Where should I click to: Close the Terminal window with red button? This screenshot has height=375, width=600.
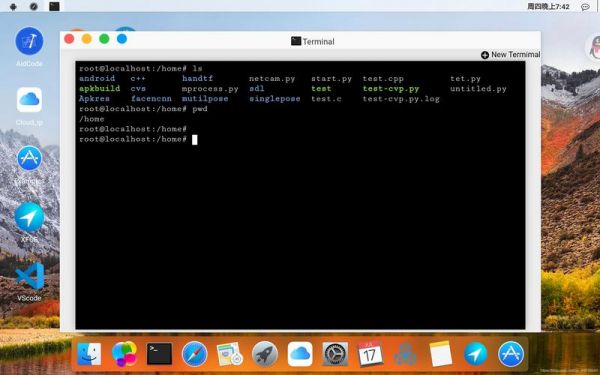click(x=69, y=39)
